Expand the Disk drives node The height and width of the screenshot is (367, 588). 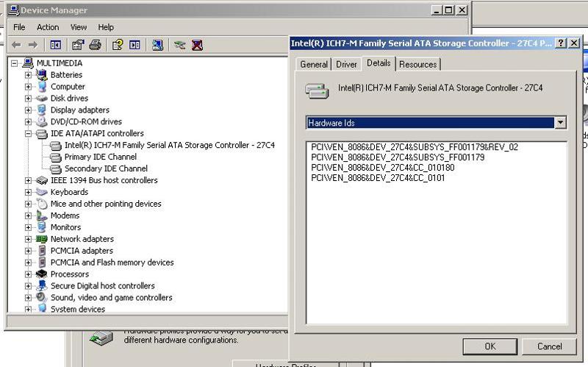click(28, 99)
